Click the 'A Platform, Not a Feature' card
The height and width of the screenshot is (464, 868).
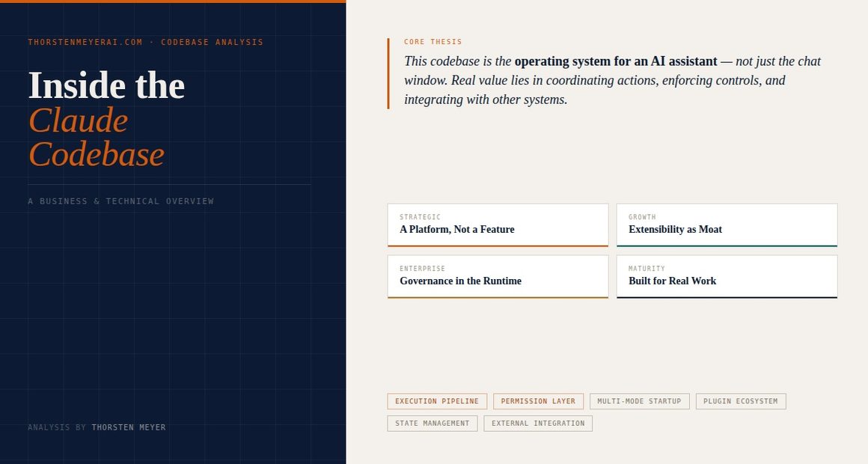(498, 225)
